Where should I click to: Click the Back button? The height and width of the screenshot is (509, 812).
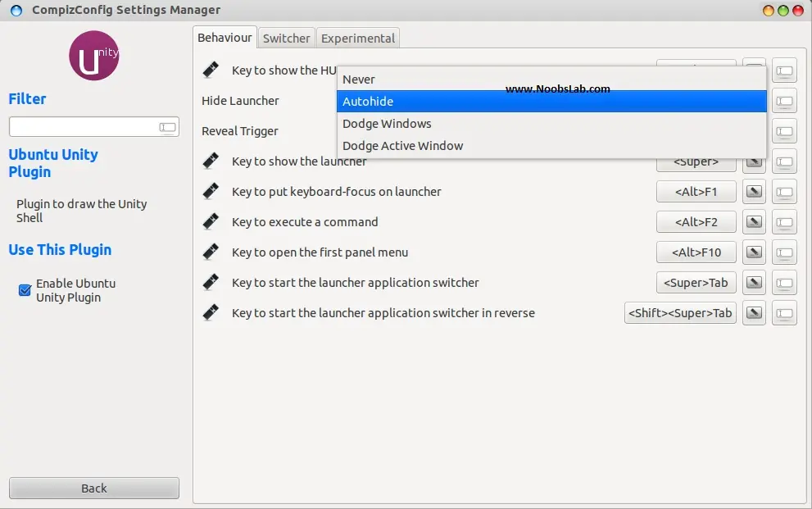tap(93, 489)
